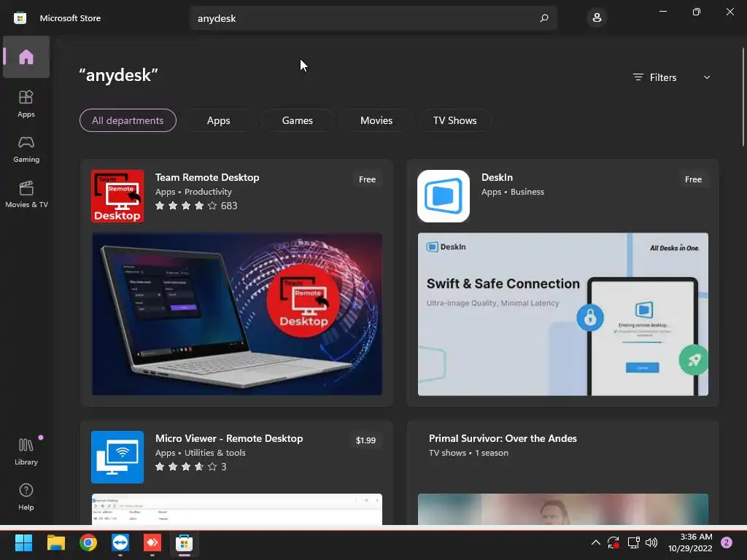The width and height of the screenshot is (747, 560).
Task: Click the Filters chevron arrow
Action: click(707, 77)
